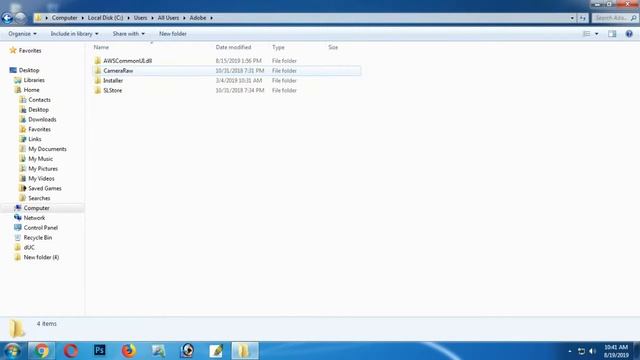This screenshot has height=360, width=640.
Task: Click Local Disk (C:) breadcrumb
Action: click(105, 18)
